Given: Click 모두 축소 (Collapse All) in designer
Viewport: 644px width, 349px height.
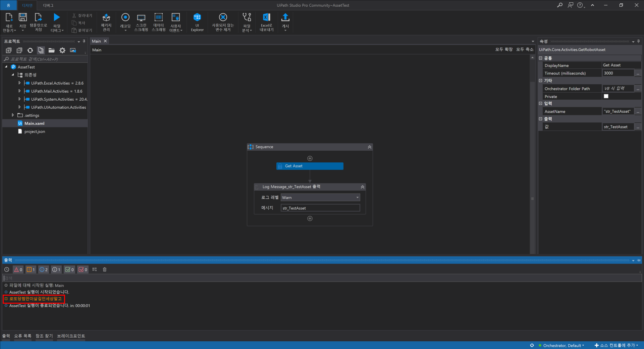Looking at the screenshot, I should [525, 49].
